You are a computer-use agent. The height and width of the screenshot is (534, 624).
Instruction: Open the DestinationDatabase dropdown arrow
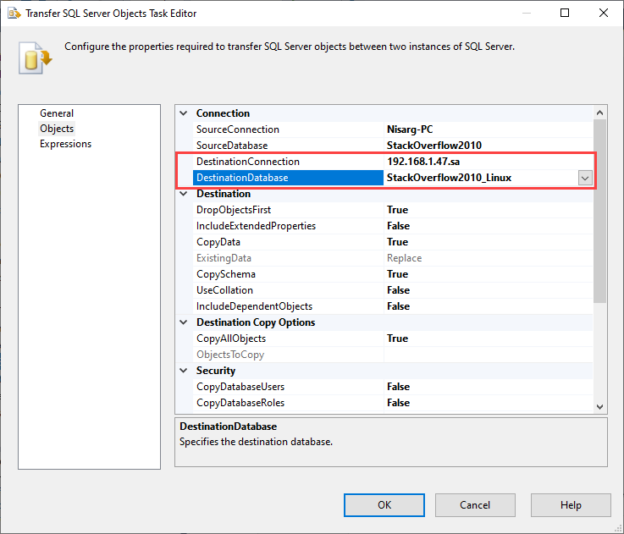coord(584,177)
